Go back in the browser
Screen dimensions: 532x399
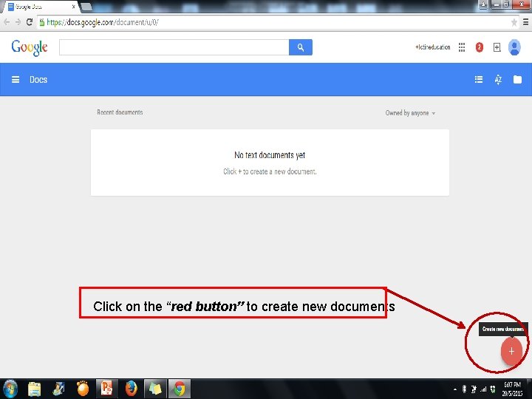tap(7, 22)
